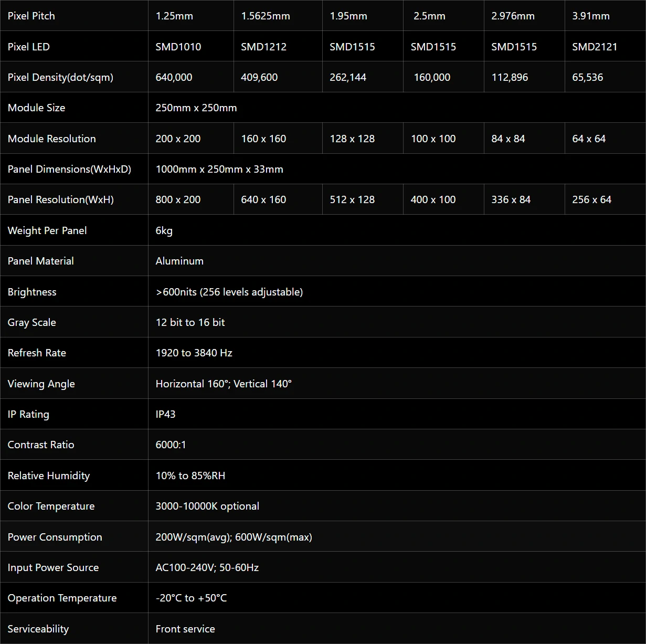
Task: Click the Gray Scale row label
Action: [x=31, y=322]
